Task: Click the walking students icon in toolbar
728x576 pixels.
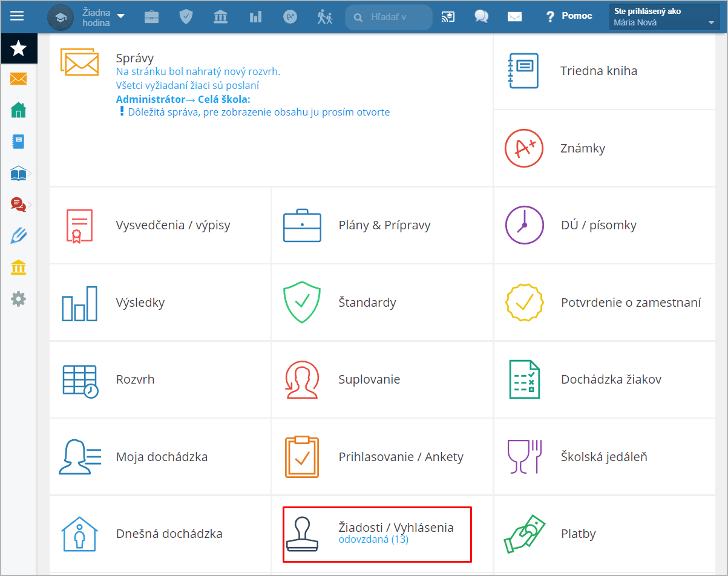Action: (325, 17)
